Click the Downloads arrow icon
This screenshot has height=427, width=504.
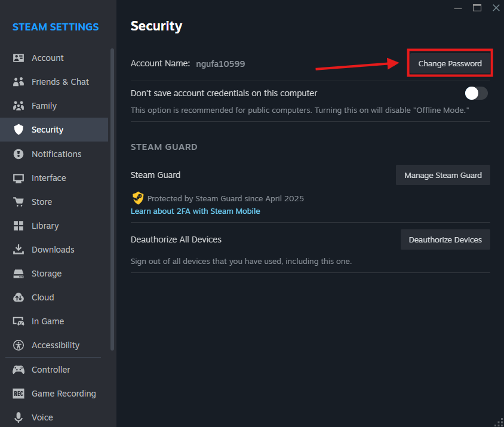pos(19,250)
